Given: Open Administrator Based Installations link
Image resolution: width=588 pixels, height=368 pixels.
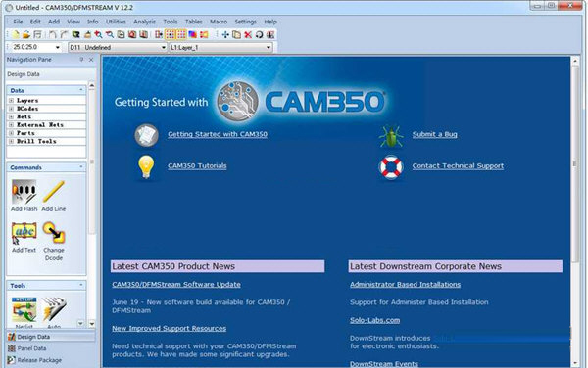Looking at the screenshot, I should [405, 284].
